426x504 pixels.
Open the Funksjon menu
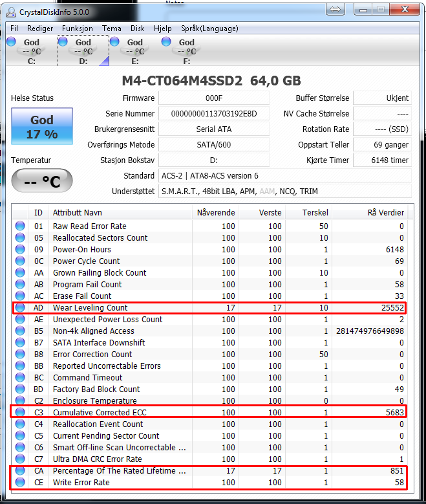(78, 28)
